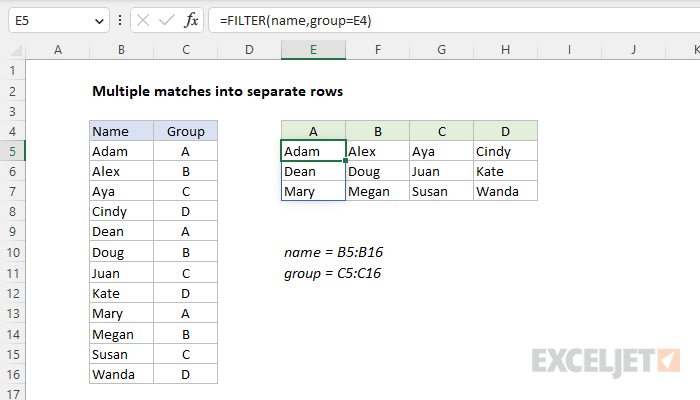This screenshot has width=700, height=400.
Task: Select cell B16 containing Wanda
Action: (x=121, y=375)
